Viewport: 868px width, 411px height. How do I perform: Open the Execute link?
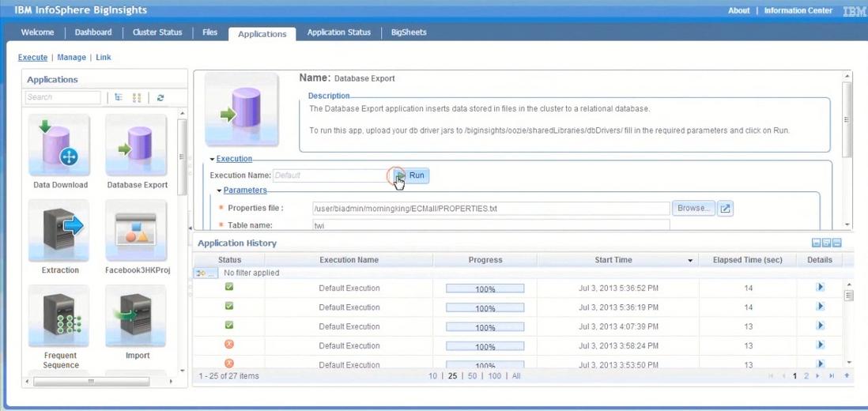coord(32,57)
